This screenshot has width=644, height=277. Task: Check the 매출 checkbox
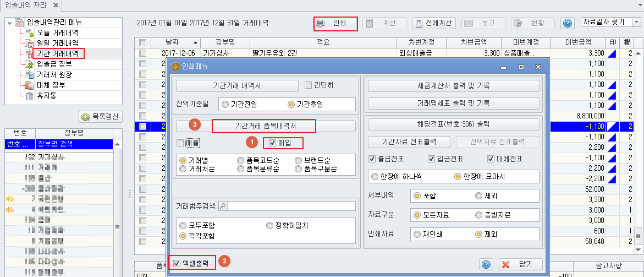pyautogui.click(x=180, y=143)
